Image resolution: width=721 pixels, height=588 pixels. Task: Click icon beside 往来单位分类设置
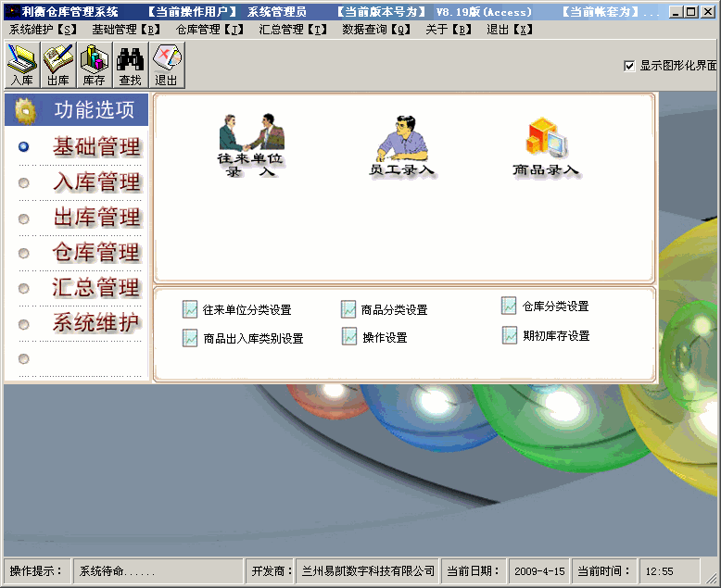pyautogui.click(x=189, y=309)
